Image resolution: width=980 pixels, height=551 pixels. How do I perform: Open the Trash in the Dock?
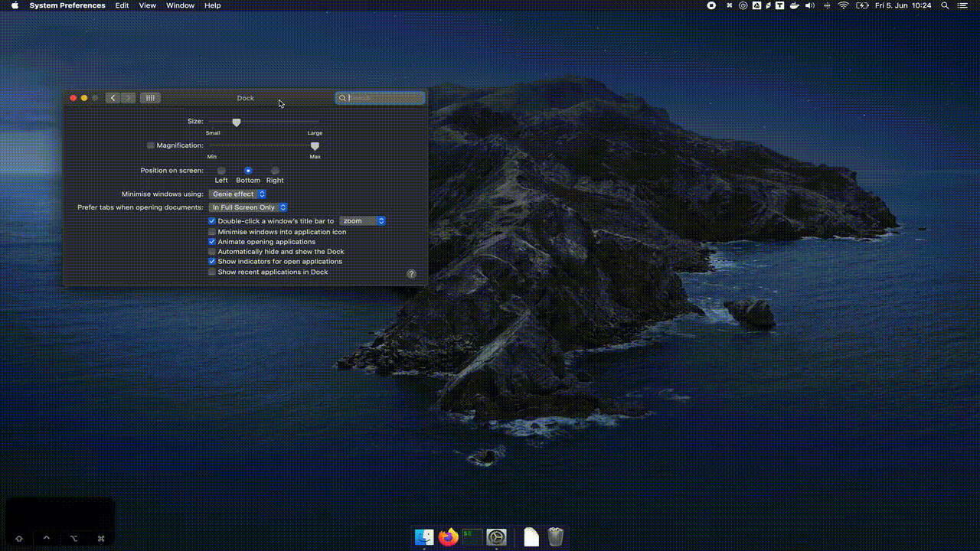556,537
